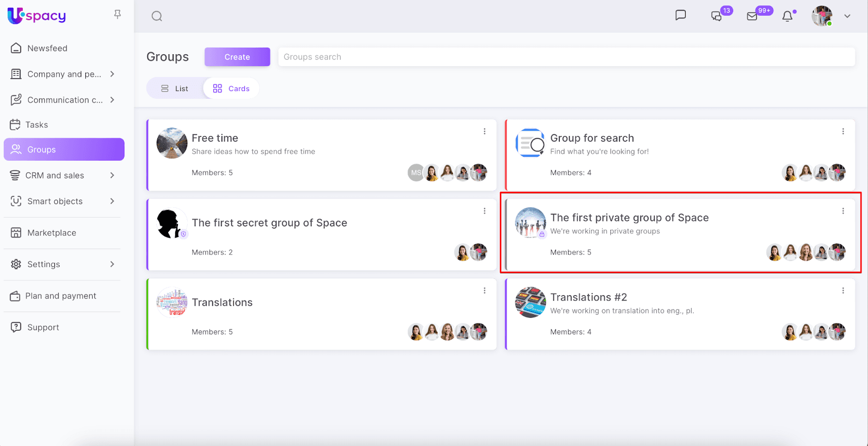Open the notifications bell

pos(787,16)
